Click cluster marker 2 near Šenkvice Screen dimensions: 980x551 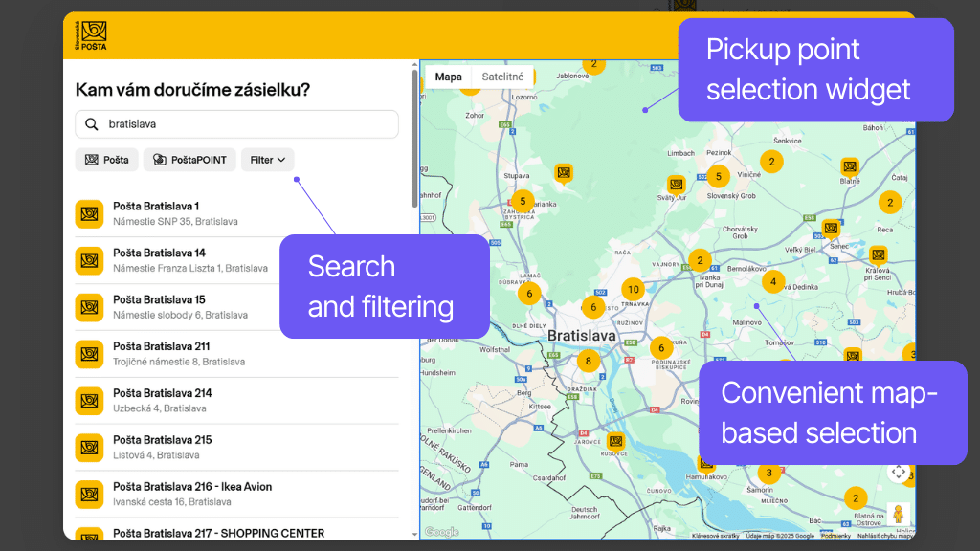point(772,162)
